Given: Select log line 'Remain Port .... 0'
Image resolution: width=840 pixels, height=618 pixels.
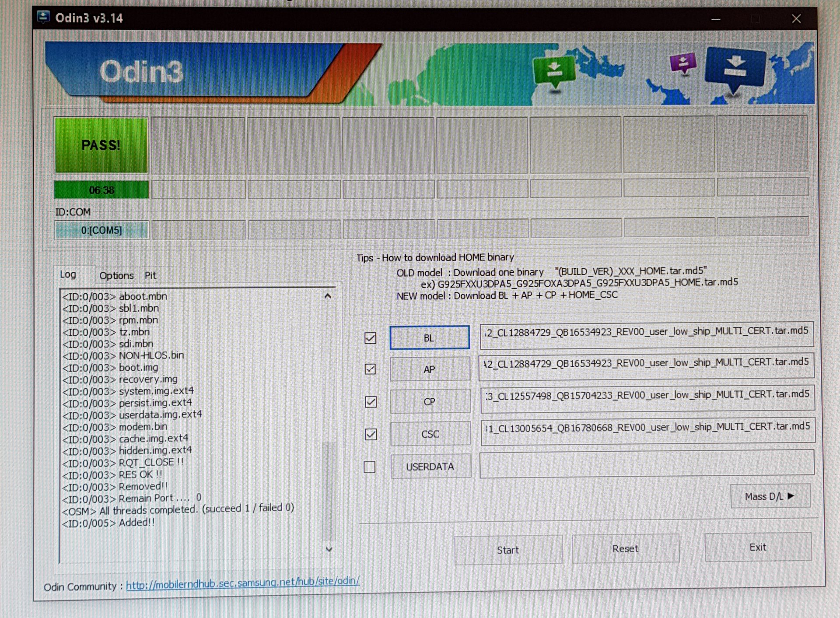Looking at the screenshot, I should (132, 498).
